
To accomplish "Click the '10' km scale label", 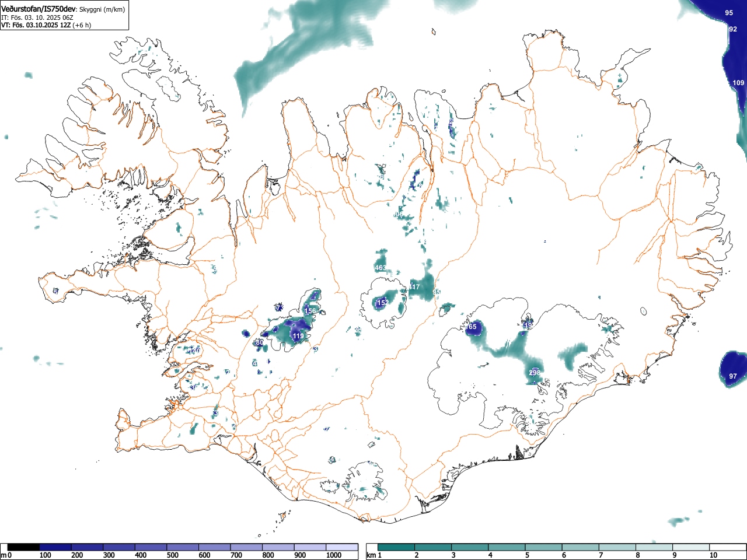I will 713,555.
